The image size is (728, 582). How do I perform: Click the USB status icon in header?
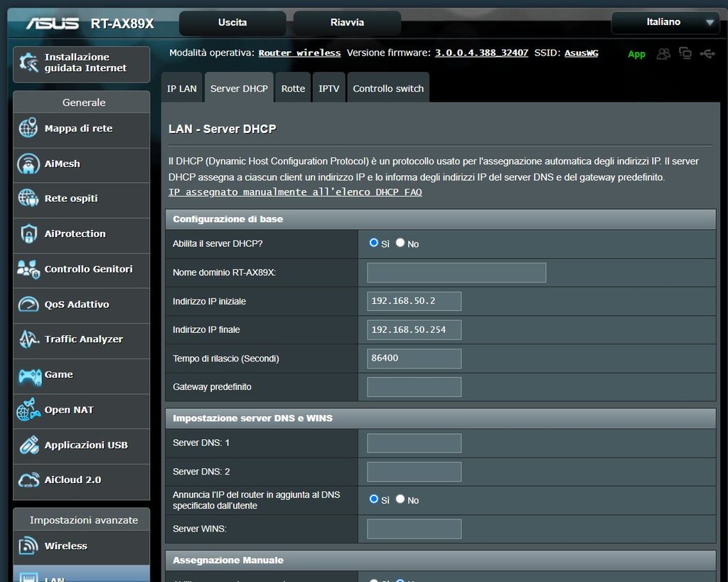pos(707,53)
